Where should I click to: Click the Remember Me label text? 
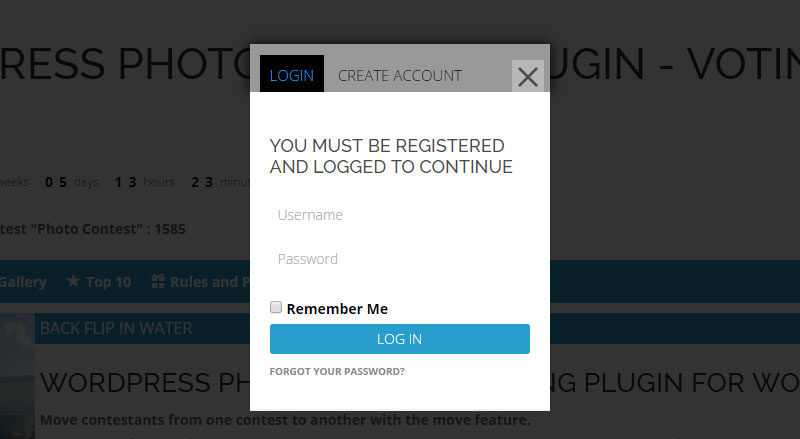tap(337, 309)
